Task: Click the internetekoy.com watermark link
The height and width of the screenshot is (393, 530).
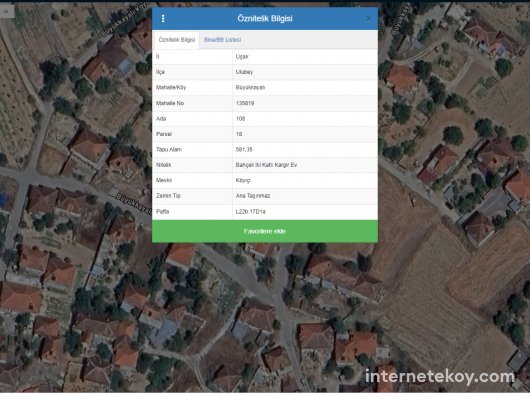Action: point(439,376)
